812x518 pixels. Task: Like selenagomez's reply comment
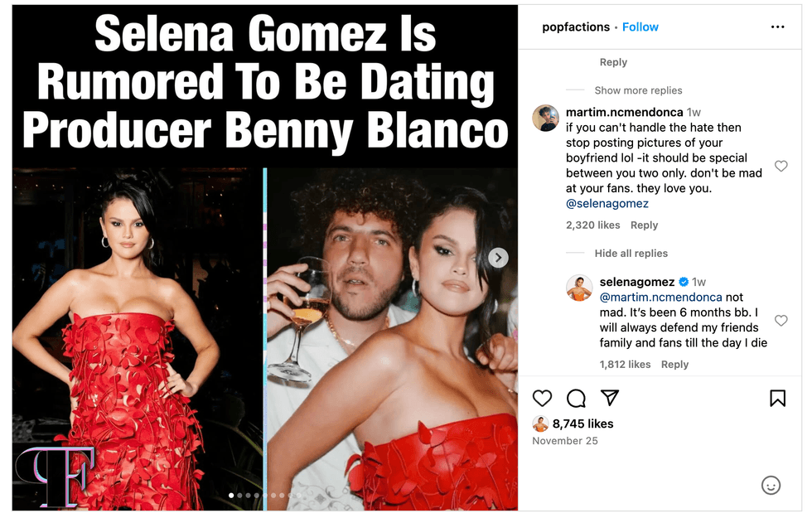click(781, 321)
